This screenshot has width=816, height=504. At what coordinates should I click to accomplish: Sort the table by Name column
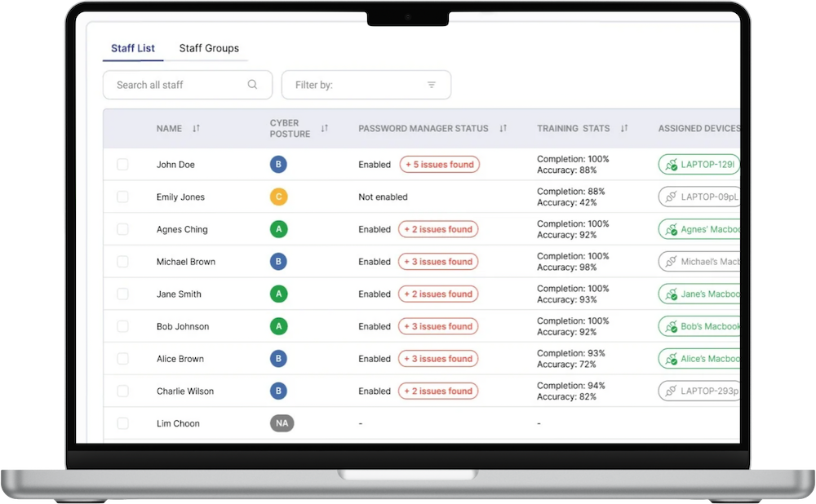[x=196, y=128]
